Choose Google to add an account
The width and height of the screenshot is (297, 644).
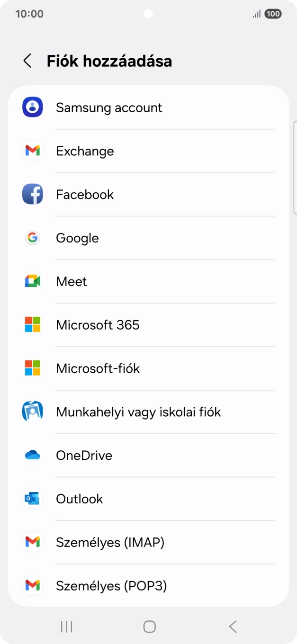77,238
